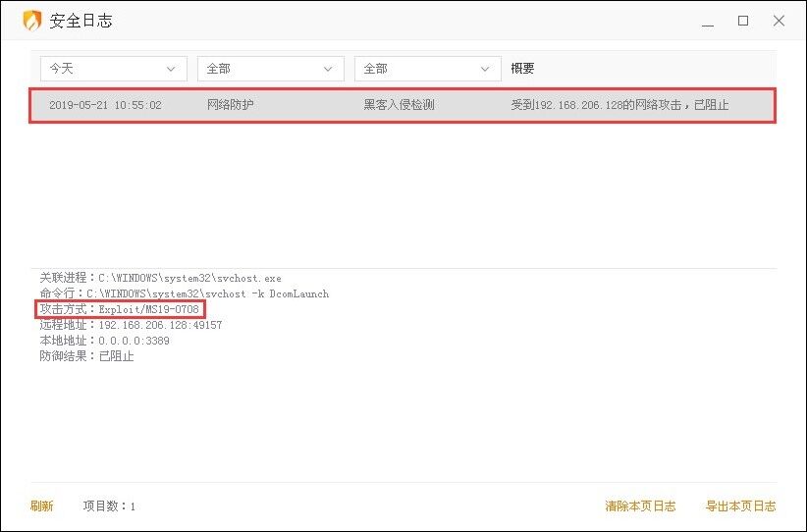Image resolution: width=807 pixels, height=532 pixels.
Task: Maximize the 安全日志 window
Action: [x=743, y=21]
